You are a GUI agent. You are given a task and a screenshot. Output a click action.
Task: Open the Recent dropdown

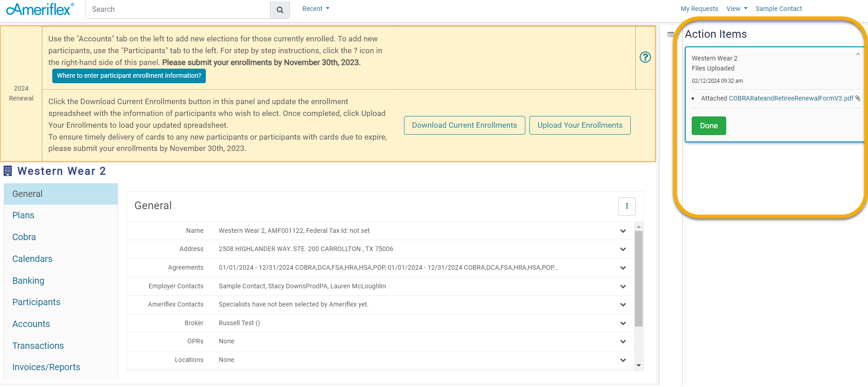tap(316, 9)
